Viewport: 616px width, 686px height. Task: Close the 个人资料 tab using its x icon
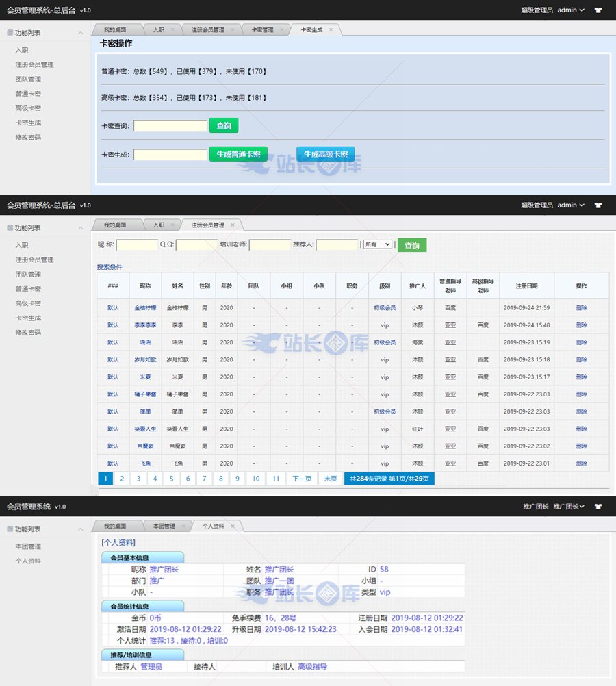coord(232,526)
